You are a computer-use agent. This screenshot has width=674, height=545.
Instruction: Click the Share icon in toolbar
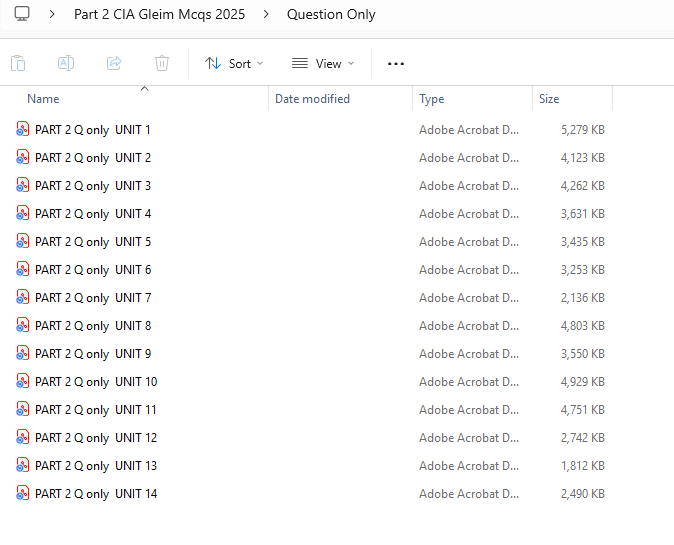[114, 63]
